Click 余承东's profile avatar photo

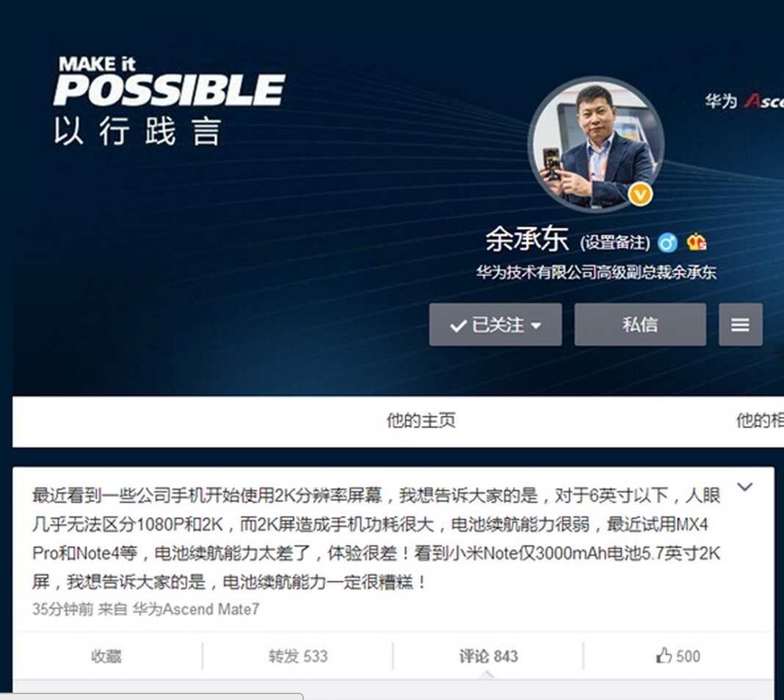coord(596,144)
